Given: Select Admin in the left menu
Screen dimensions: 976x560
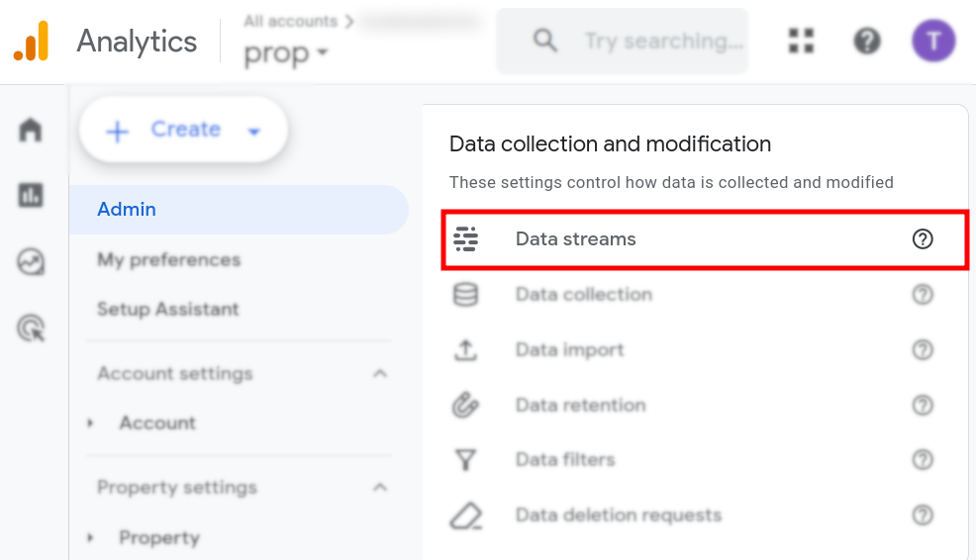Looking at the screenshot, I should tap(127, 210).
